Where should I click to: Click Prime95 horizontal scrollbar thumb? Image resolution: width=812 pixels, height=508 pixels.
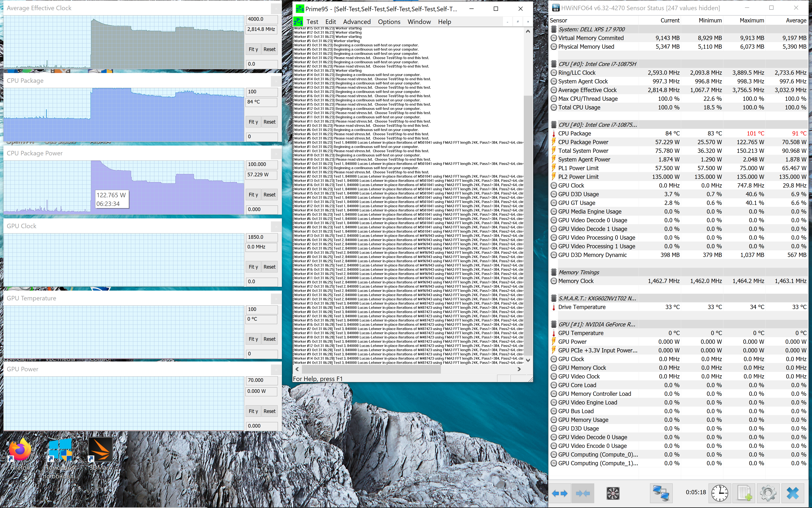coord(371,369)
